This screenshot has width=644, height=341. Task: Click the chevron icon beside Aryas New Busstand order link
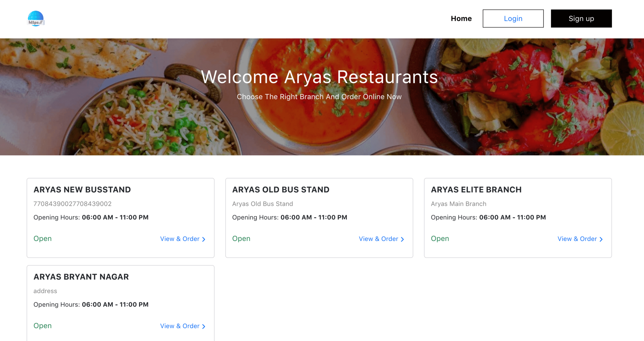[x=204, y=239]
